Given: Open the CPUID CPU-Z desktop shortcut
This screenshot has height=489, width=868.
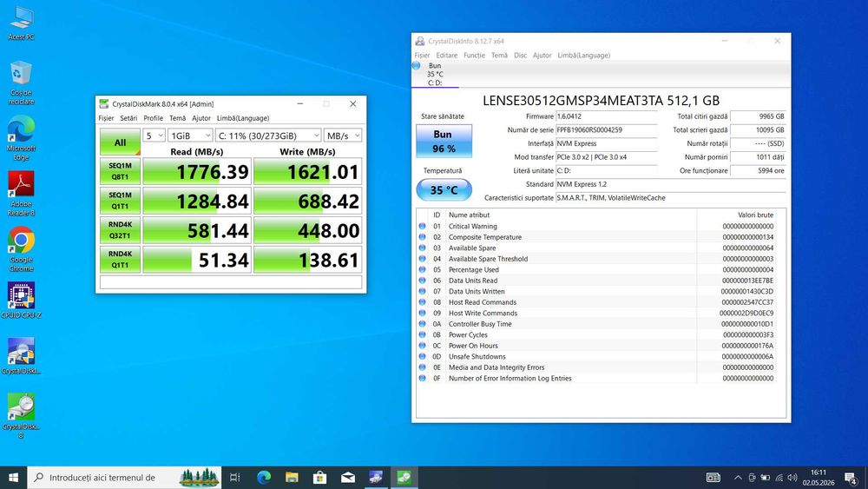Looking at the screenshot, I should (x=21, y=301).
